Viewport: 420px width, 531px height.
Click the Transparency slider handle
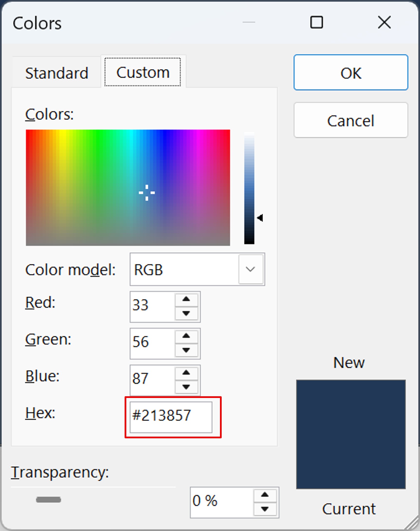click(x=48, y=500)
